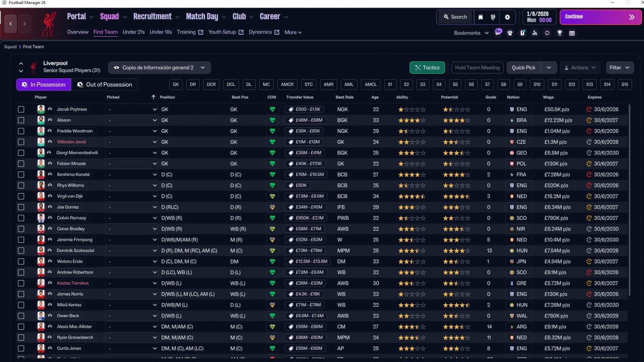Click the bookmark icon beside Search
Image resolution: width=644 pixels, height=362 pixels.
[480, 17]
